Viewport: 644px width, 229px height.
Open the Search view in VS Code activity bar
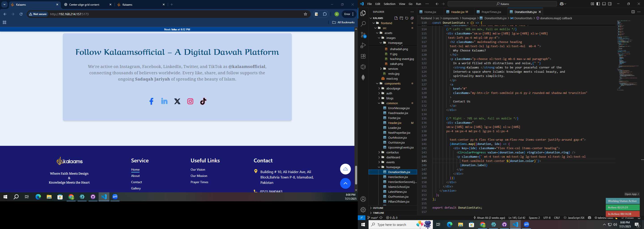[x=363, y=24]
